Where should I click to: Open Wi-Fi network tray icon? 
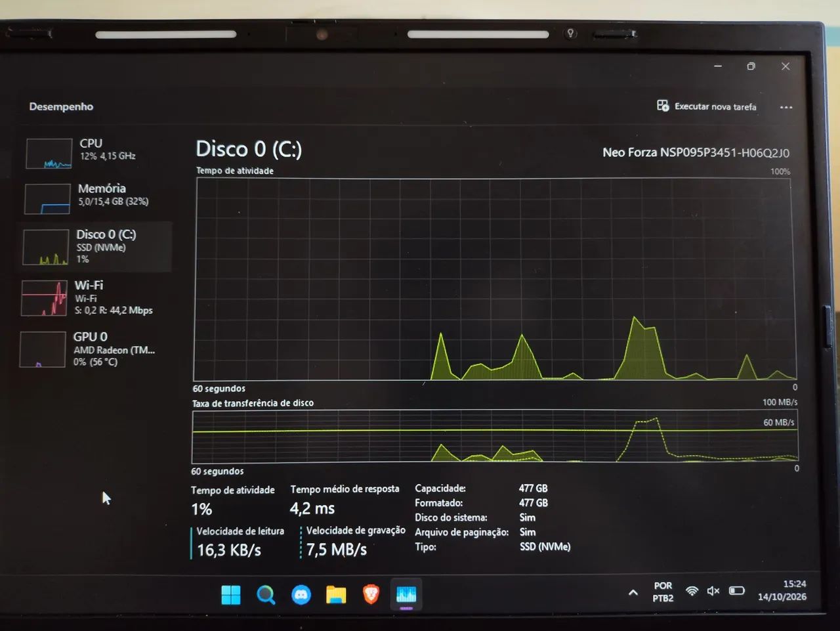pos(692,591)
